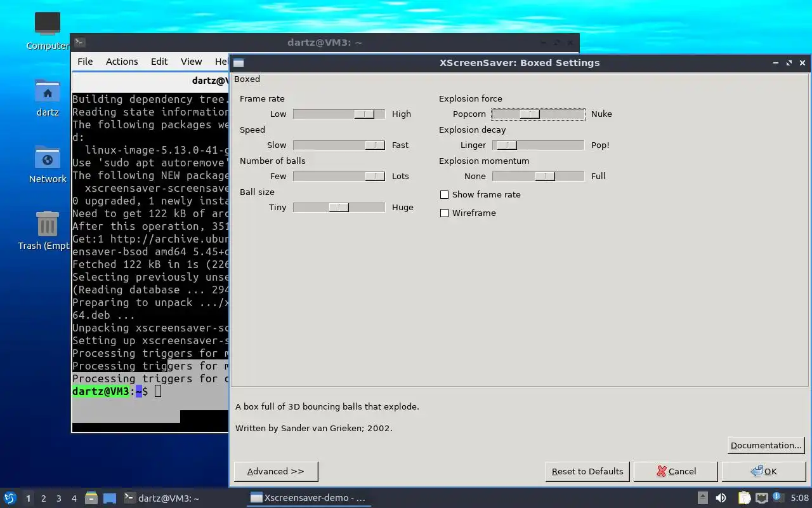Click the terminal prompt dartz@VM3
This screenshot has height=508, width=812.
tap(101, 391)
